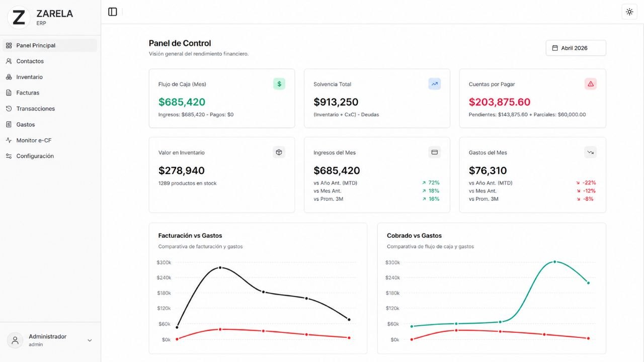The width and height of the screenshot is (644, 362).
Task: Click the Transacciones history icon
Action: pos(9,109)
